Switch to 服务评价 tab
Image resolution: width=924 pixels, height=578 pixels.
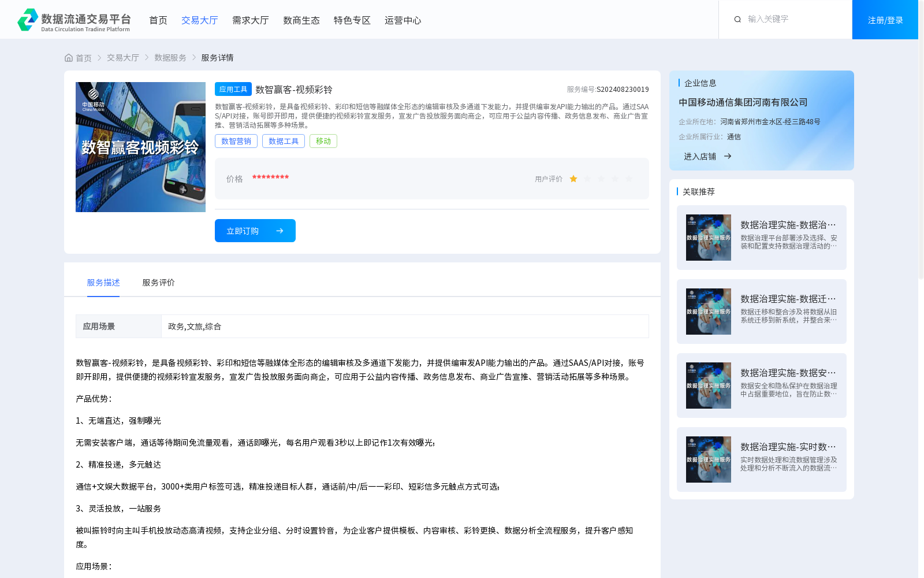click(159, 283)
